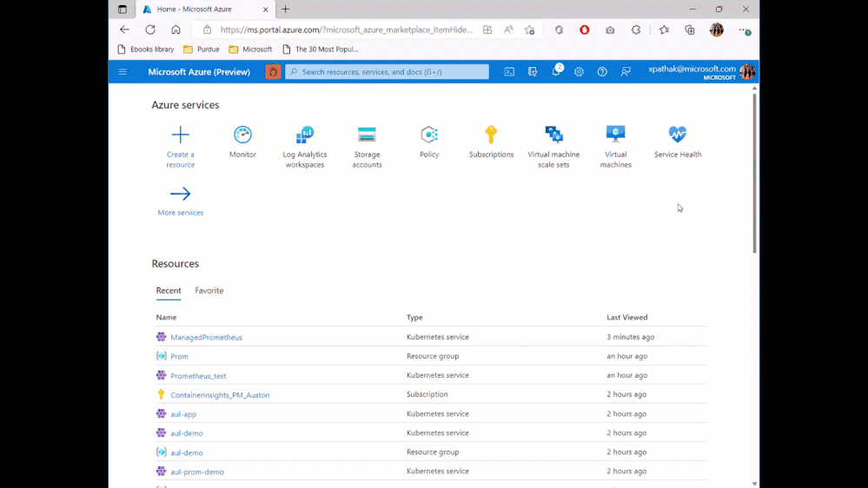Screen dimensions: 868x488
Task: Open the Policy service
Action: (429, 135)
